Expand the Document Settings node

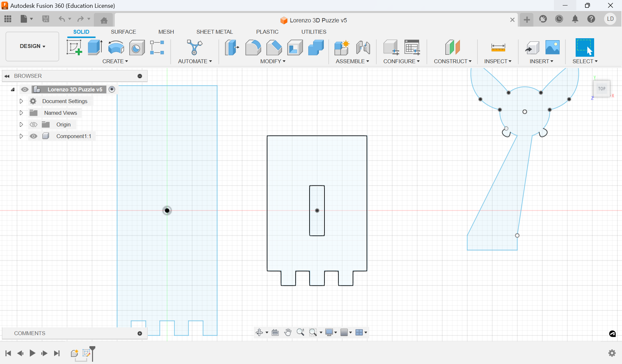pyautogui.click(x=21, y=101)
